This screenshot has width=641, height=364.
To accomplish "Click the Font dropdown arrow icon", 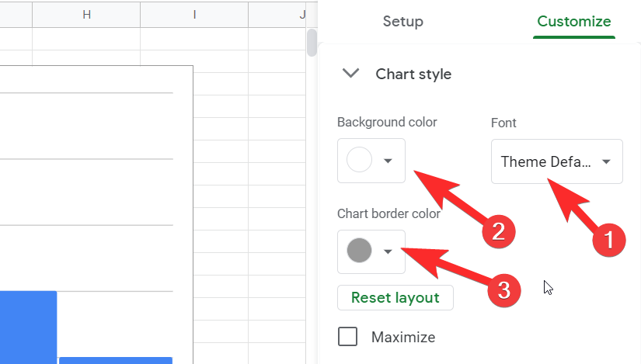I will 606,161.
